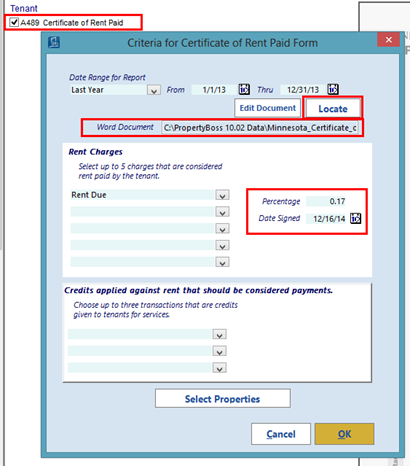Open the second rent charge dropdown
The height and width of the screenshot is (466, 410).
[x=222, y=212]
